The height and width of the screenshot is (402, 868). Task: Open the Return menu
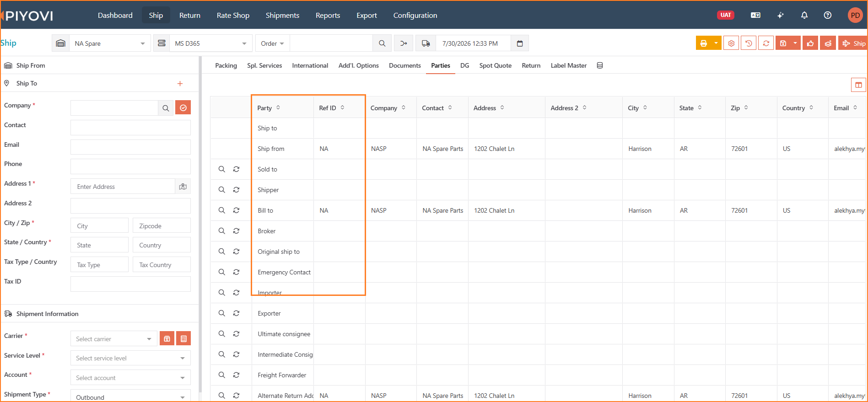click(x=190, y=15)
